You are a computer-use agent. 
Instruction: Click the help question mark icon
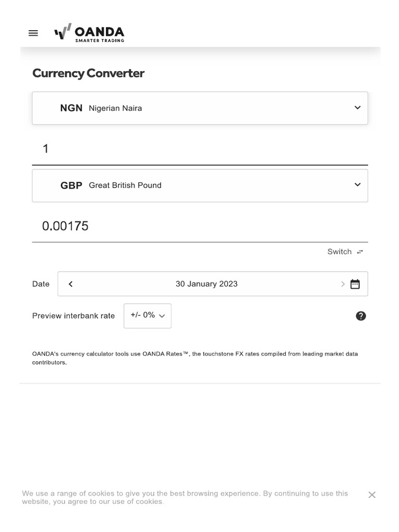pyautogui.click(x=361, y=316)
